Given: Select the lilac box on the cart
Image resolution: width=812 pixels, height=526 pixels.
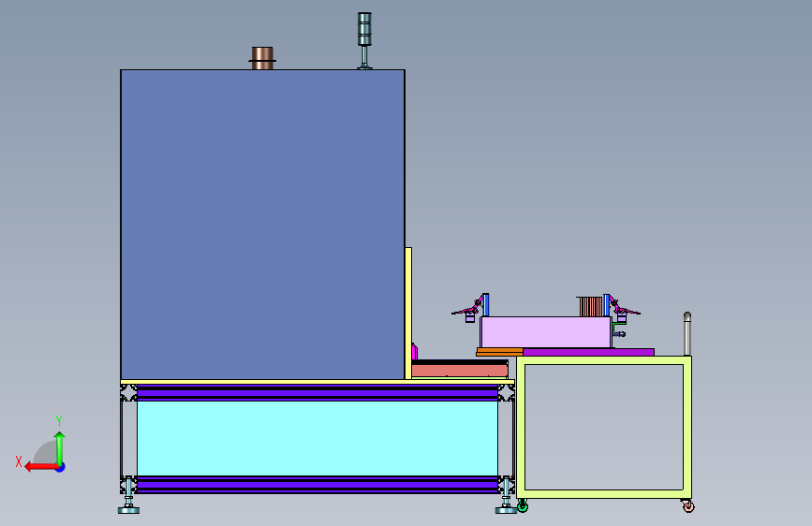Looking at the screenshot, I should click(x=545, y=332).
